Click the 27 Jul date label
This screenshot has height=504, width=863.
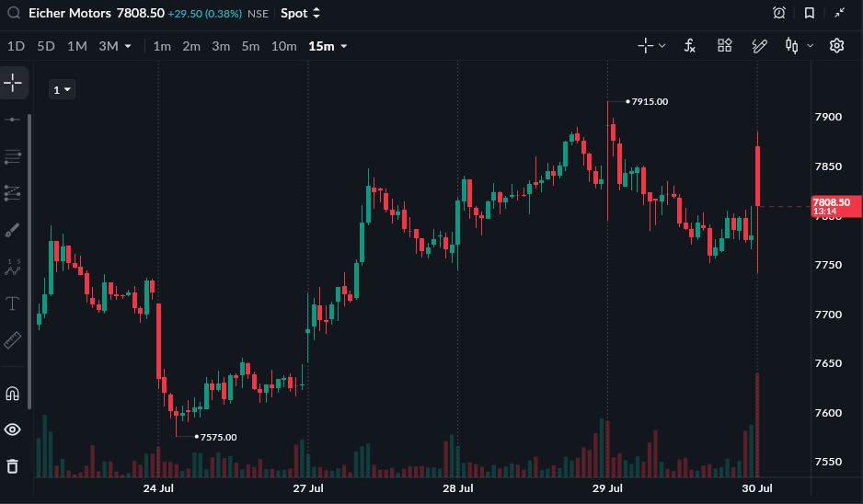(308, 488)
